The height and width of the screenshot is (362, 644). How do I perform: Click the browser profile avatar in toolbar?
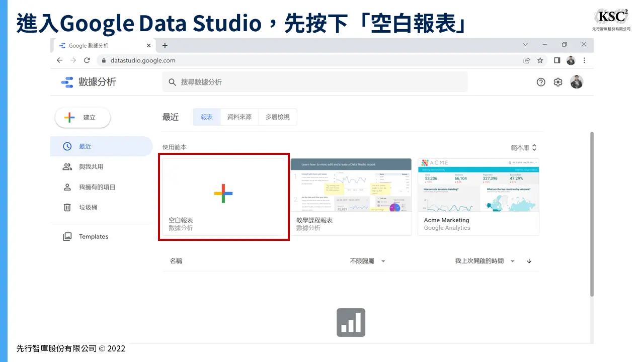coord(571,60)
